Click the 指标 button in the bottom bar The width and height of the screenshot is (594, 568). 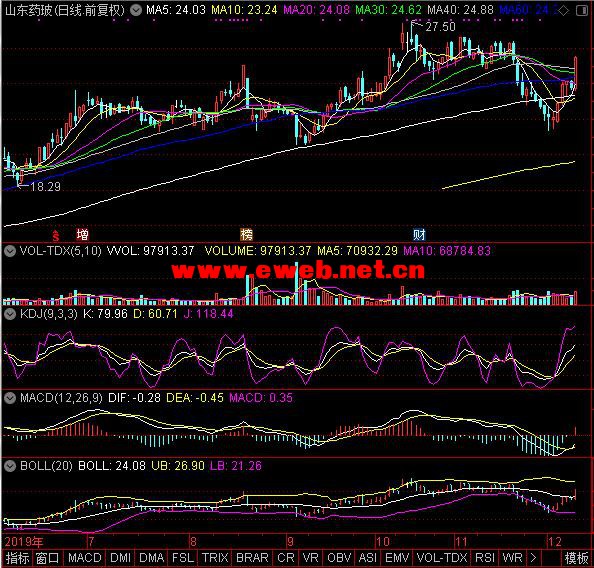pyautogui.click(x=17, y=558)
